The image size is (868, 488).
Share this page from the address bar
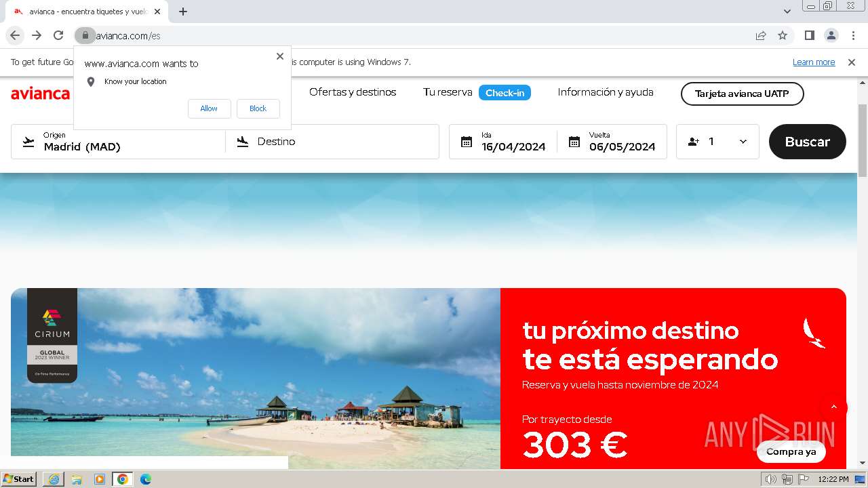tap(761, 35)
